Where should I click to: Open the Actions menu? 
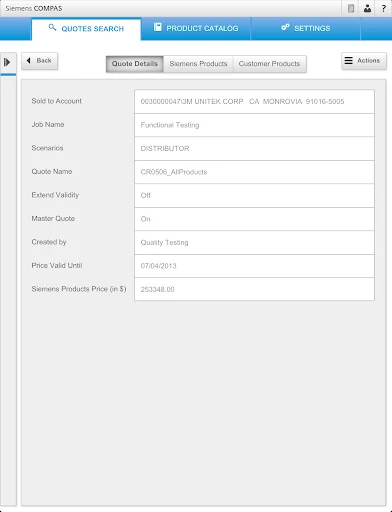point(364,61)
